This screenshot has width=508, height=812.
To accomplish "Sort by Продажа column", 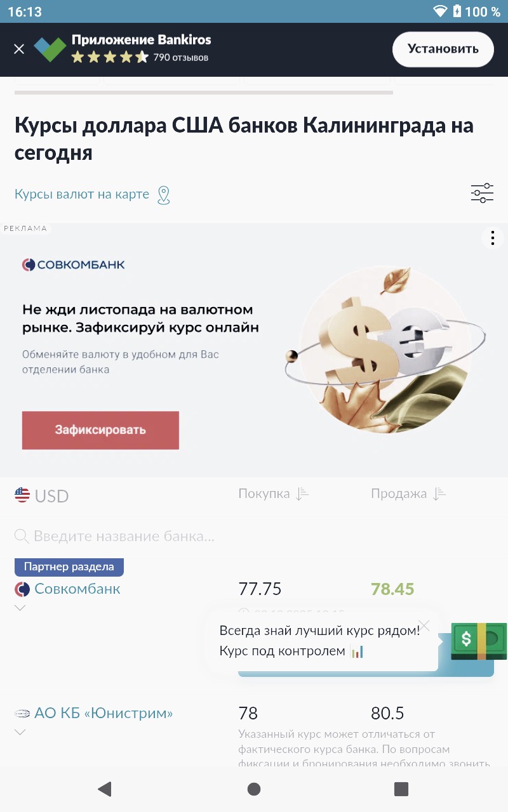I will (x=408, y=494).
